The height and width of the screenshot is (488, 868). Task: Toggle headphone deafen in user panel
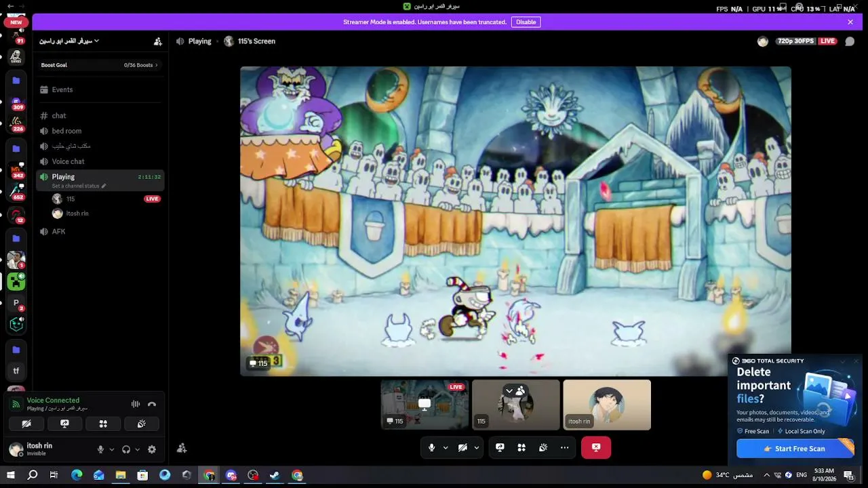click(x=125, y=449)
